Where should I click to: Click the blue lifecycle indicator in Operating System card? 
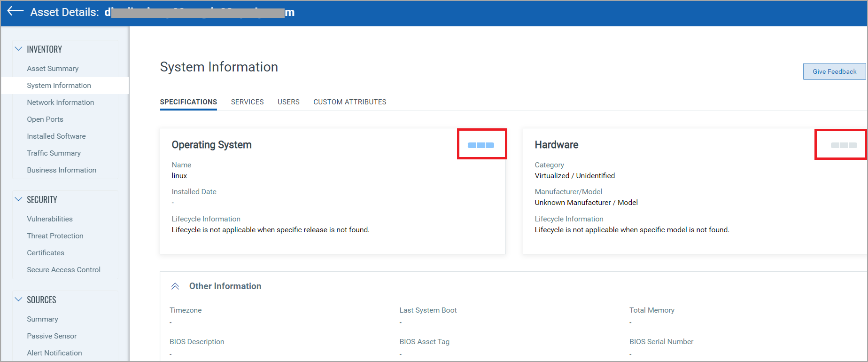click(481, 145)
